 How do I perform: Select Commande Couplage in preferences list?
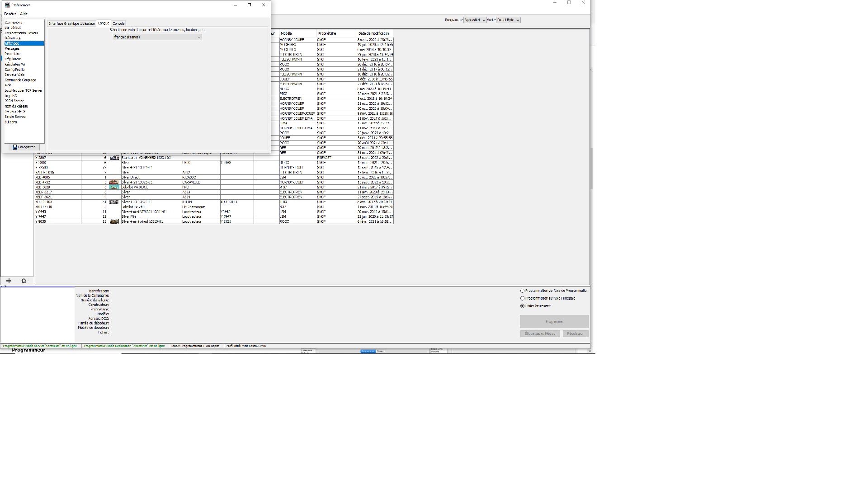click(x=24, y=80)
